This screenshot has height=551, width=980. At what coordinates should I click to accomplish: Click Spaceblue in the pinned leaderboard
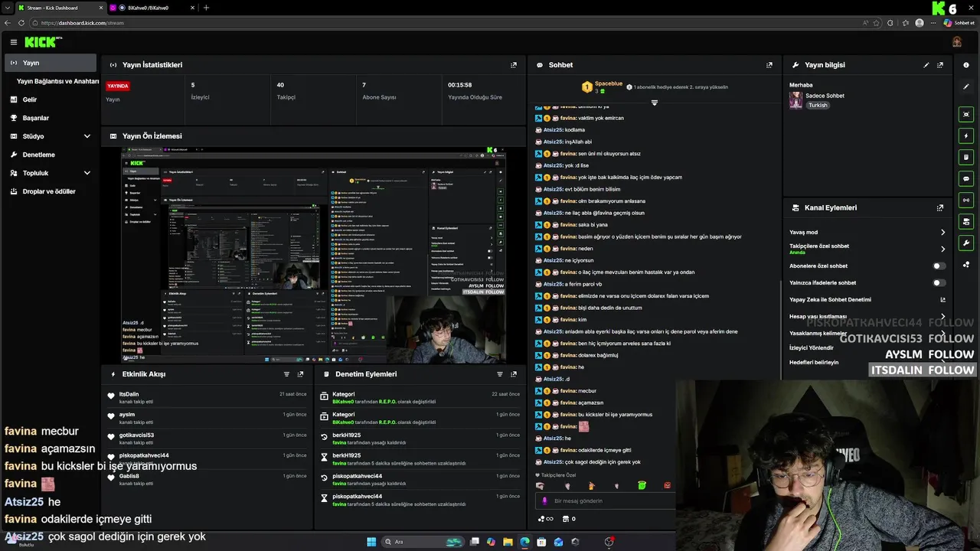(x=609, y=83)
